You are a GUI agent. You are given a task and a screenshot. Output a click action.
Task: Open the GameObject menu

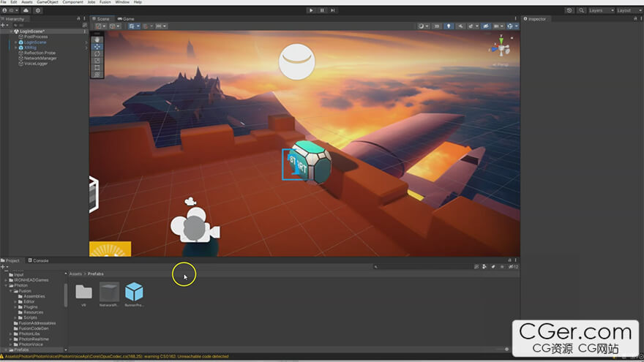(x=48, y=2)
